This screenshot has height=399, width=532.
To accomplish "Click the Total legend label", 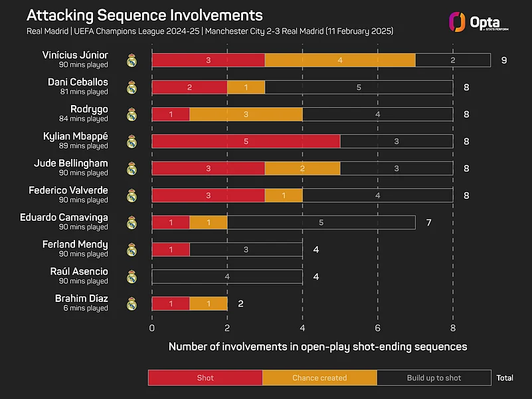I will tap(505, 378).
